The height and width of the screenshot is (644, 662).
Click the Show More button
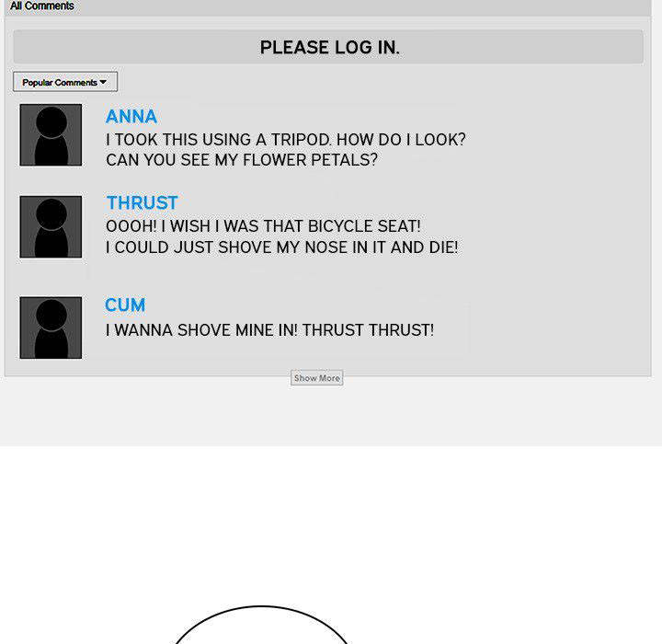[x=316, y=378]
